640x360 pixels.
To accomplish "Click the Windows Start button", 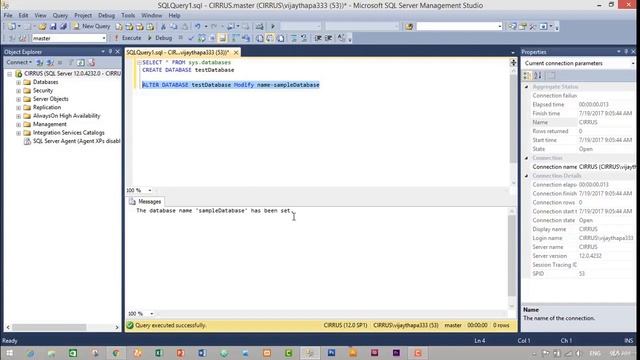I will pyautogui.click(x=9, y=353).
